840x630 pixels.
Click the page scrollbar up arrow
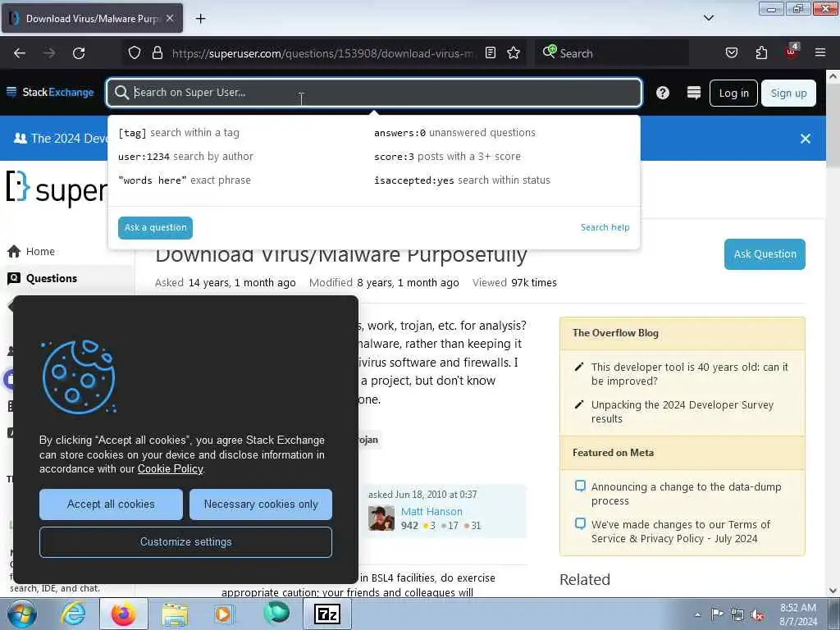click(833, 76)
